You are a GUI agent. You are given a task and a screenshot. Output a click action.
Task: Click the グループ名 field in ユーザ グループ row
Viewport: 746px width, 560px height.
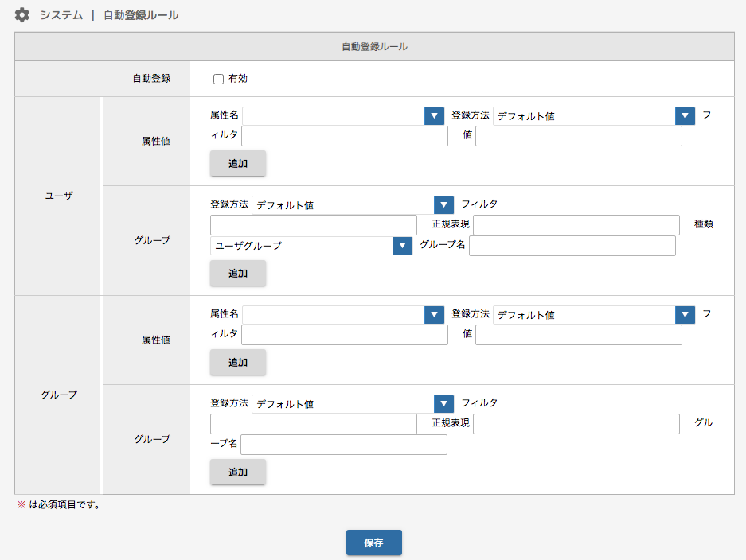coord(572,245)
